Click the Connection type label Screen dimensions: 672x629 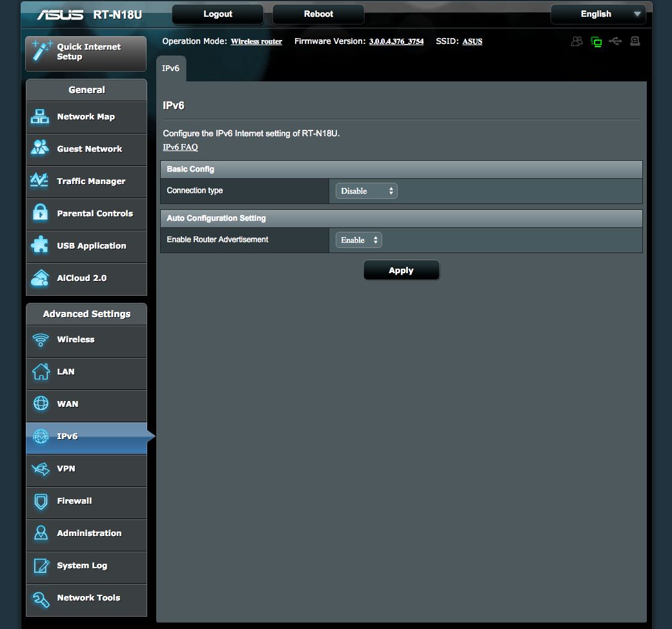coord(194,191)
